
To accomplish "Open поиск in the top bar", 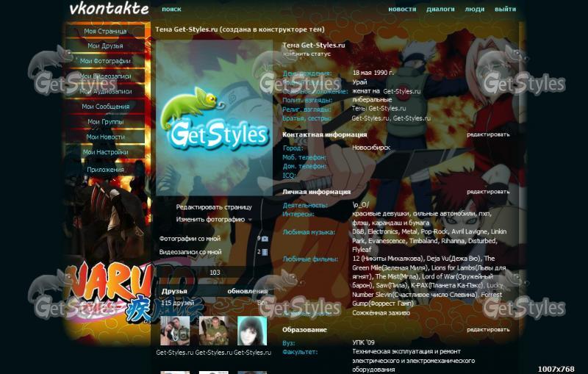I will coord(171,9).
